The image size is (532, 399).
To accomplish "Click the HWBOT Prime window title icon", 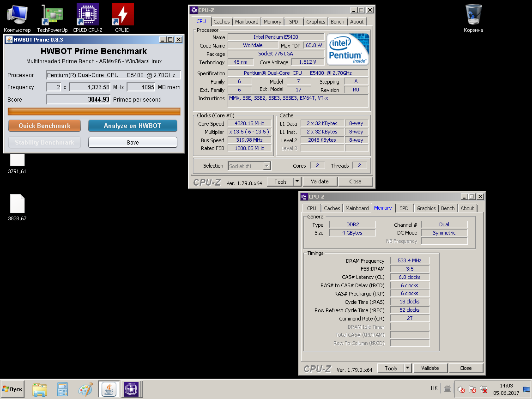I will point(9,40).
